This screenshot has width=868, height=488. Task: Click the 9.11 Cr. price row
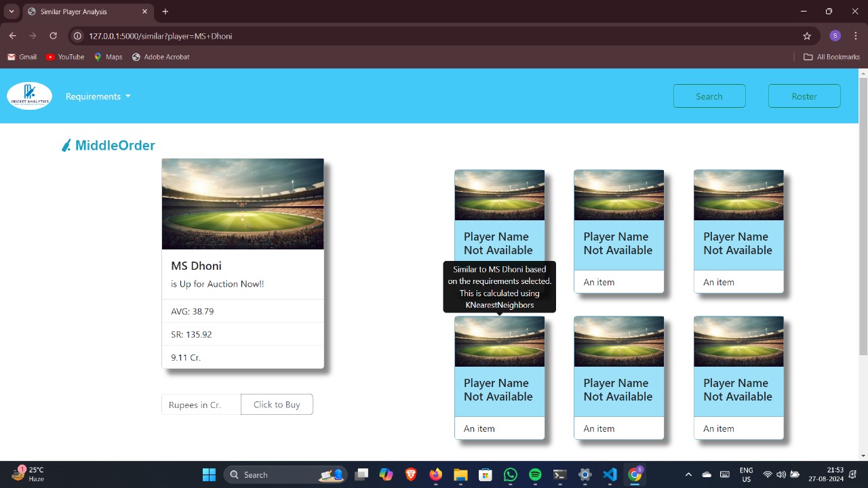click(x=243, y=357)
